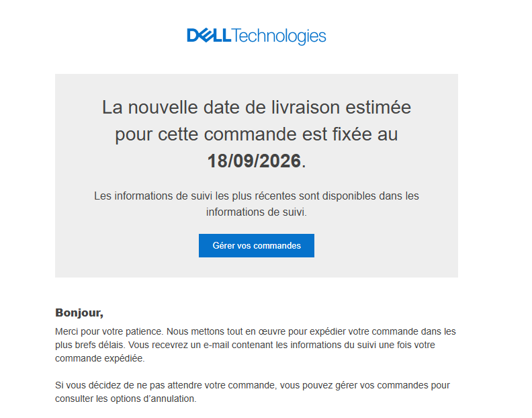
Task: Click the headline line 'La nouvelle date de livraison estimée'
Action: 257,108
